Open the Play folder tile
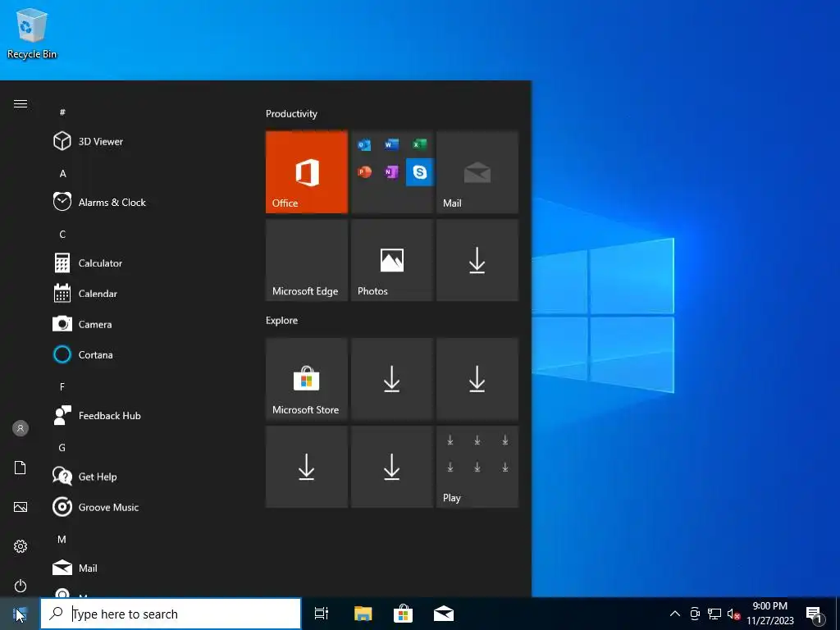 coord(477,467)
